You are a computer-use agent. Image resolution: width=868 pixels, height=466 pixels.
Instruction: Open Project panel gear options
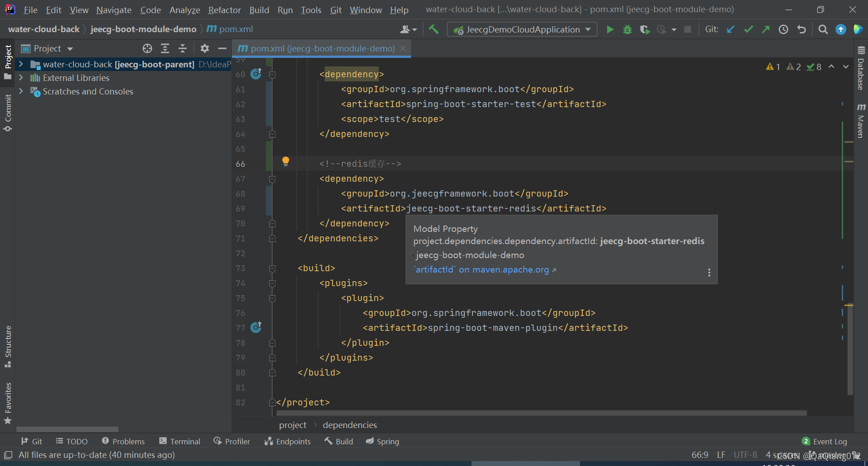pos(205,48)
